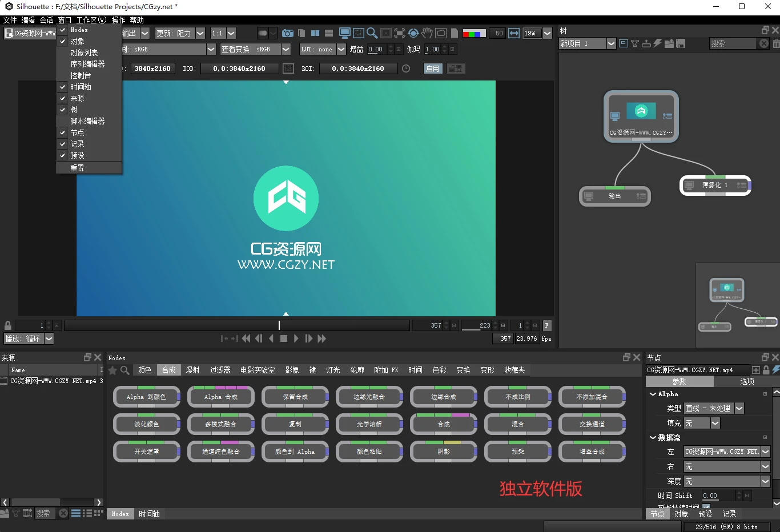Click the save icon in the tree panel toolbar
The height and width of the screenshot is (532, 780).
(x=681, y=43)
